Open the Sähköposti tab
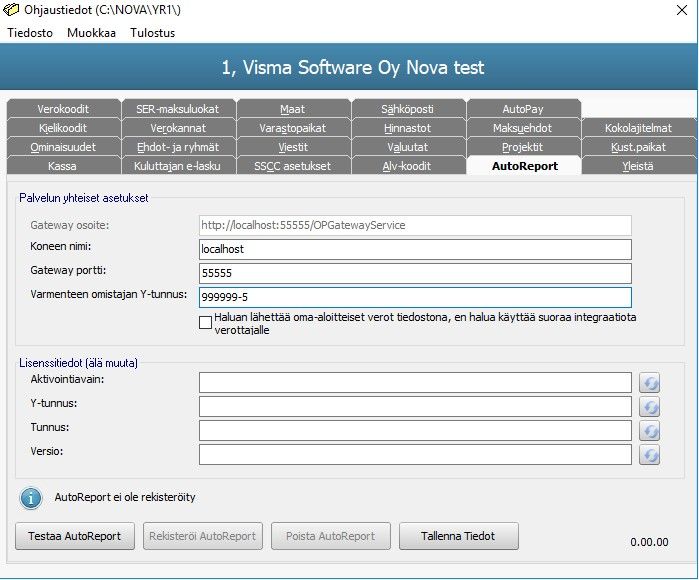Screen dimensions: 699x580 (x=408, y=109)
